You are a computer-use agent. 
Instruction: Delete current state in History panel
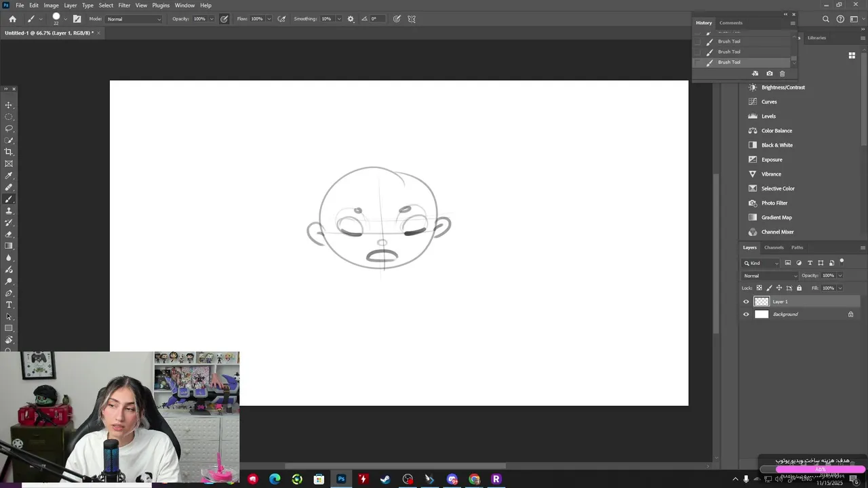[x=782, y=73]
